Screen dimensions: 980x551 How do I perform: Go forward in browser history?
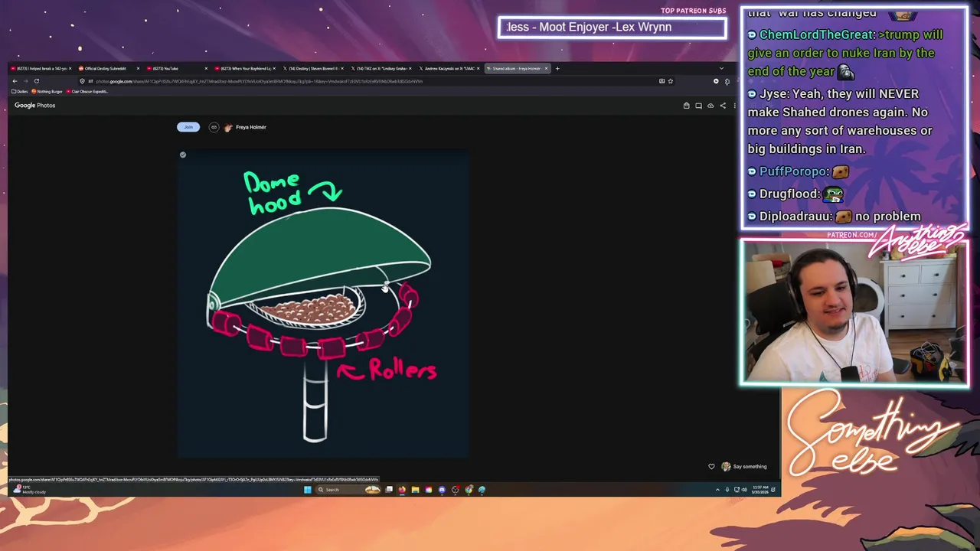(x=25, y=81)
